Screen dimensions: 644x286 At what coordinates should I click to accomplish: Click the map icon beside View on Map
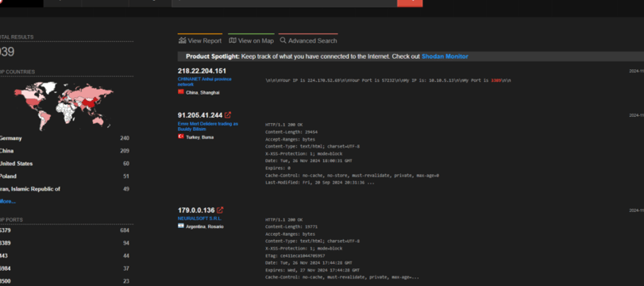233,41
